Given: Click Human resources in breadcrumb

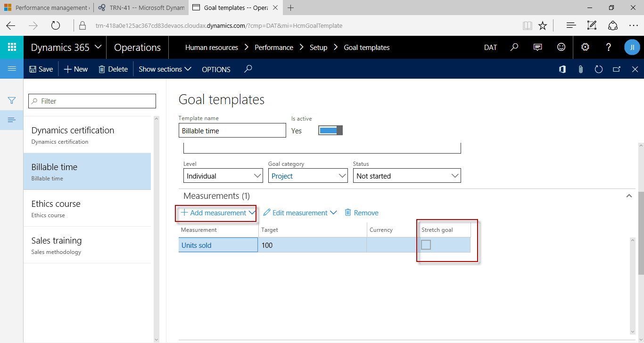Looking at the screenshot, I should [212, 47].
